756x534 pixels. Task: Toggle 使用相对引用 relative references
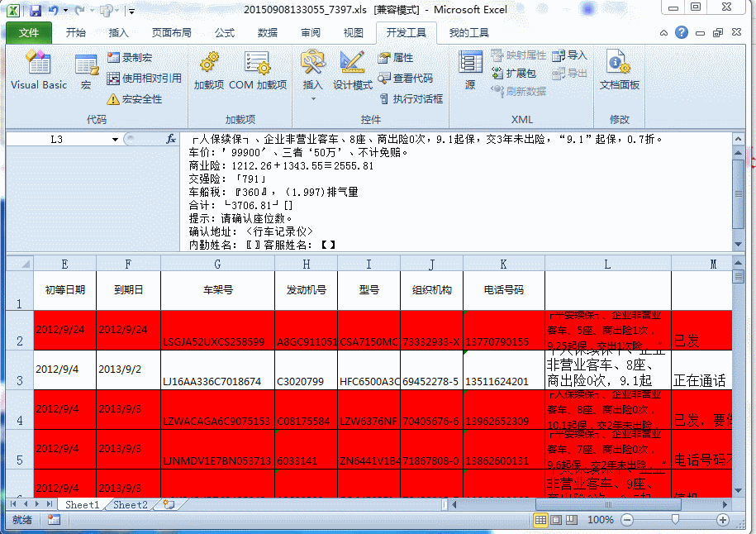pos(144,79)
